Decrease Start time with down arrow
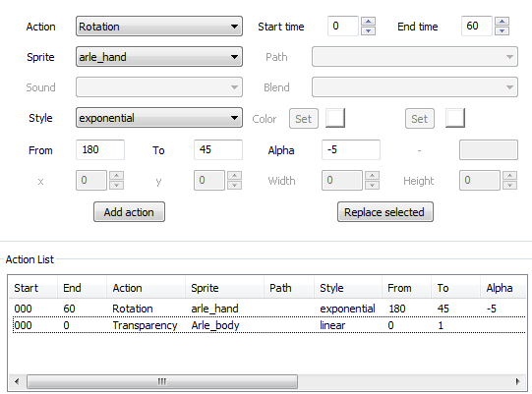Screen dimensions: 532x394 (368, 30)
